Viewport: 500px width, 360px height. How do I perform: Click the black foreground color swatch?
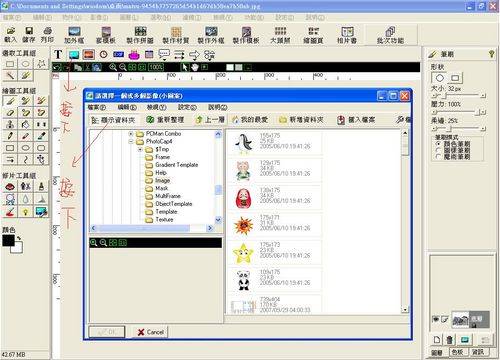coord(8,240)
